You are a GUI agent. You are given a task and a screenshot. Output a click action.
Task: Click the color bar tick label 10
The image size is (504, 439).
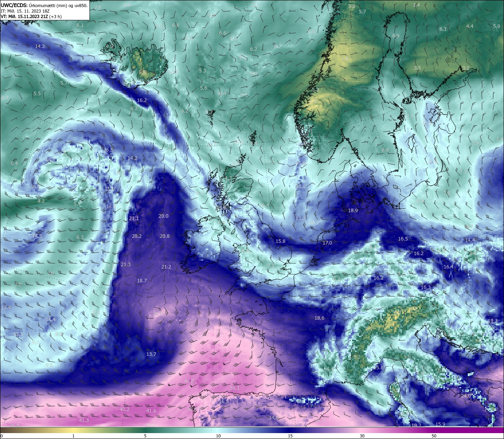[x=218, y=436]
